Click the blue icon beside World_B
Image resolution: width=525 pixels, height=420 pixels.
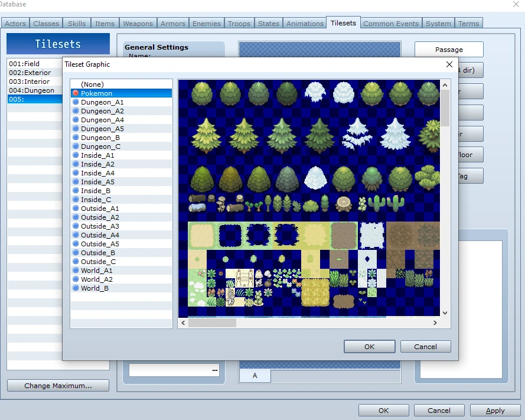tap(76, 288)
